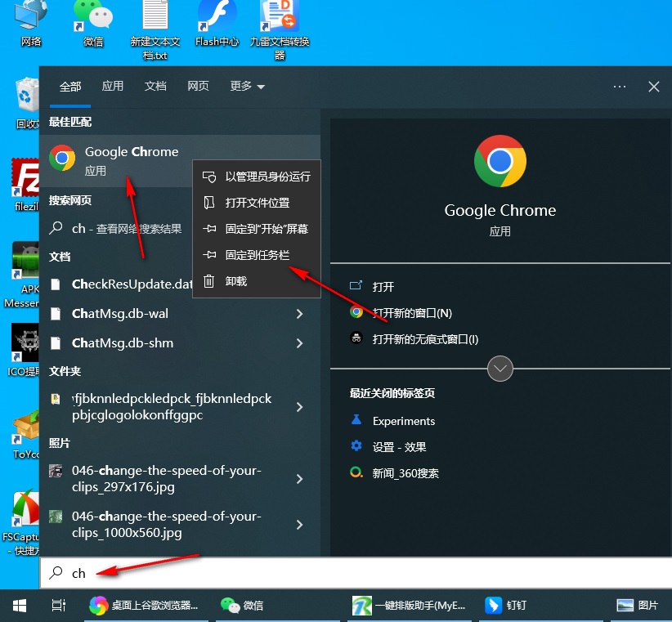Screen dimensions: 672x622
Task: Click the search input box with ch
Action: [356, 573]
